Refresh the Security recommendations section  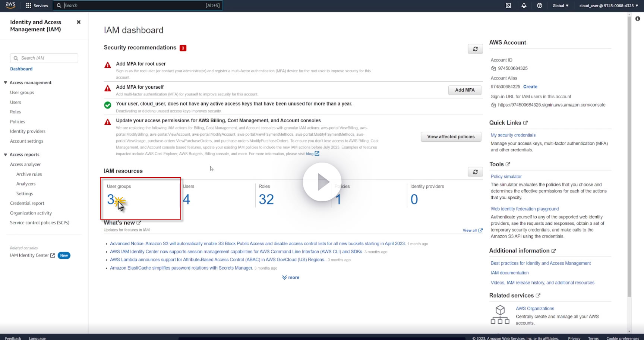(475, 49)
